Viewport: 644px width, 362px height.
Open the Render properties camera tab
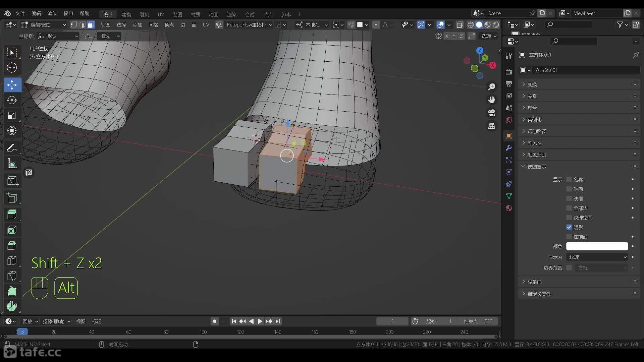[509, 72]
